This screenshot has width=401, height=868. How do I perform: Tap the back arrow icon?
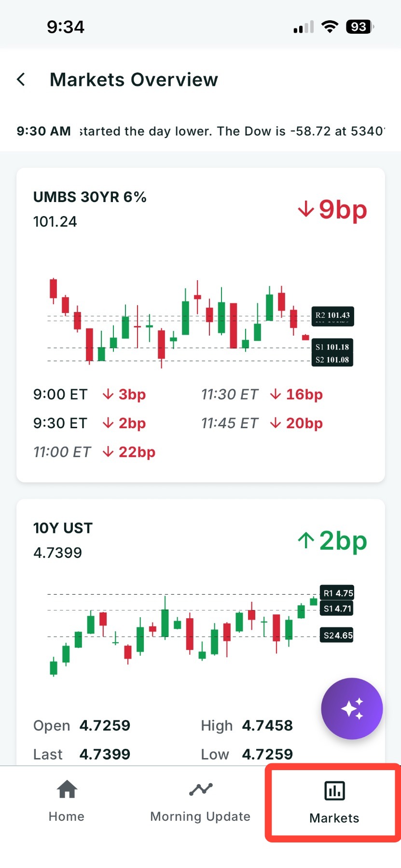[21, 80]
